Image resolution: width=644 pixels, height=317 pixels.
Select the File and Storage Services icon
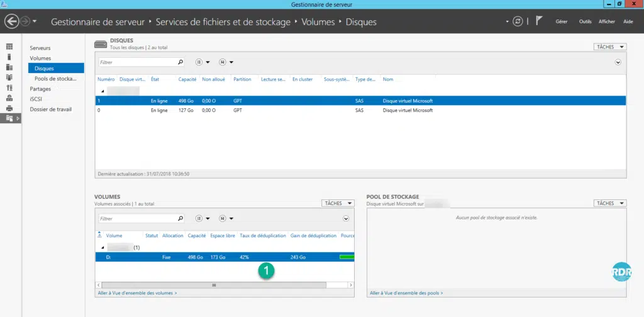(9, 119)
